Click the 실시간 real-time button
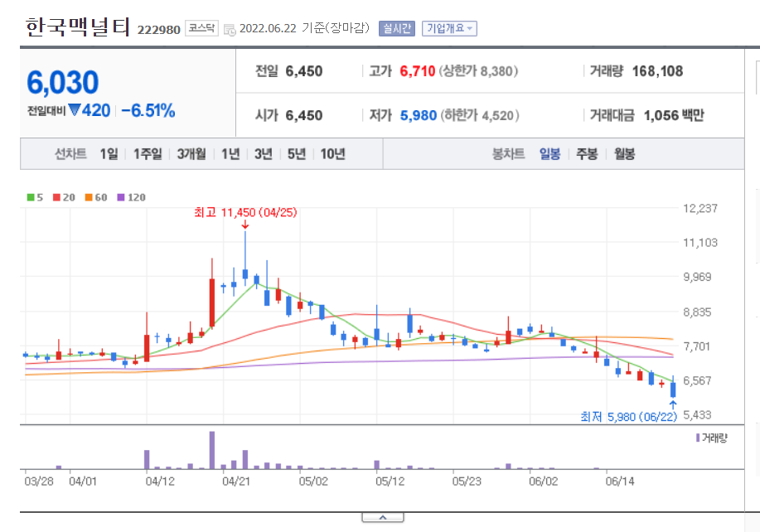The width and height of the screenshot is (760, 532). [x=397, y=28]
